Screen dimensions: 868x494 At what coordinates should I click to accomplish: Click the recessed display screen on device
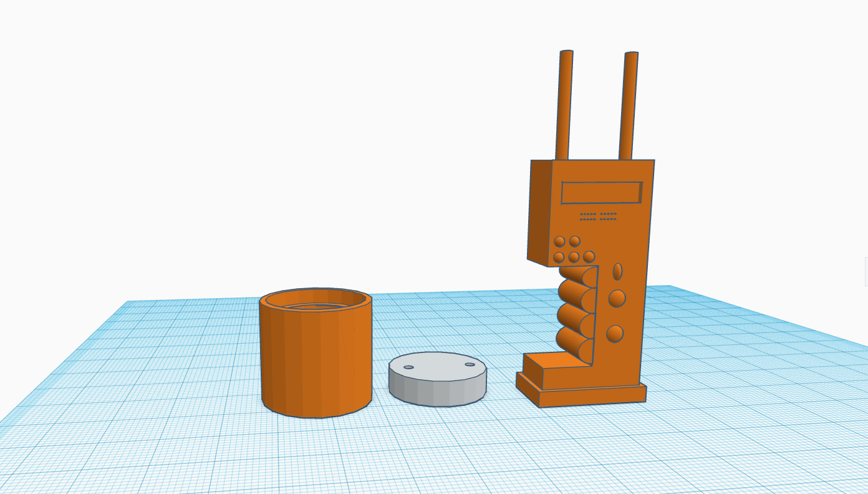(602, 193)
